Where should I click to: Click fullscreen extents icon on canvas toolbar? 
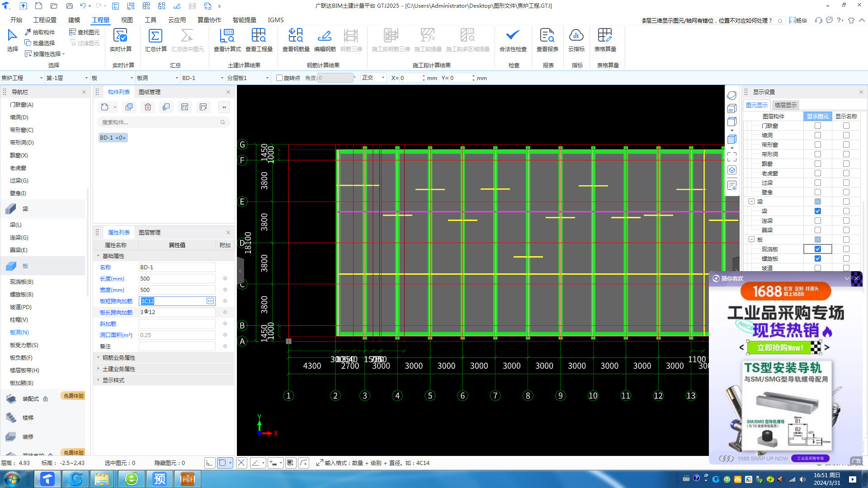pos(732,157)
